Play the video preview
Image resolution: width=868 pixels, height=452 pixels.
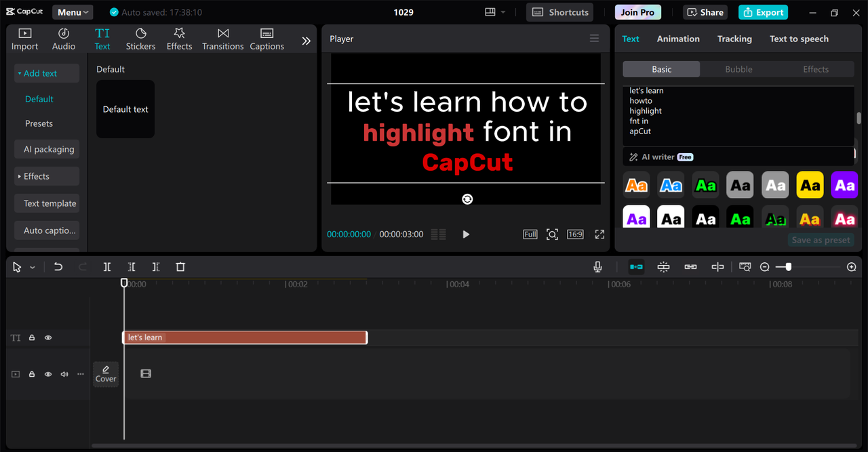coord(466,234)
